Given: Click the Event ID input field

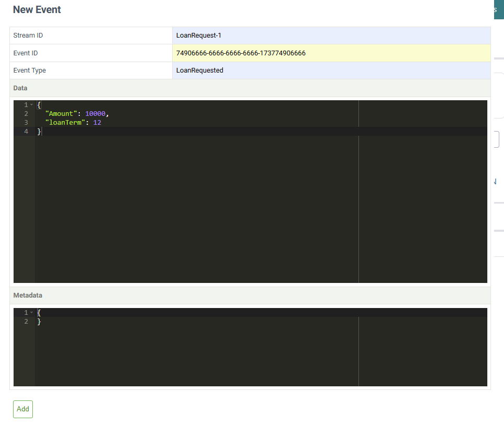Looking at the screenshot, I should (313, 53).
